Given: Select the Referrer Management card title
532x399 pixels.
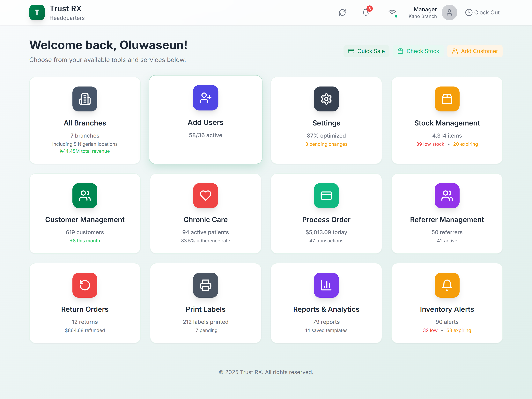Looking at the screenshot, I should pyautogui.click(x=447, y=220).
